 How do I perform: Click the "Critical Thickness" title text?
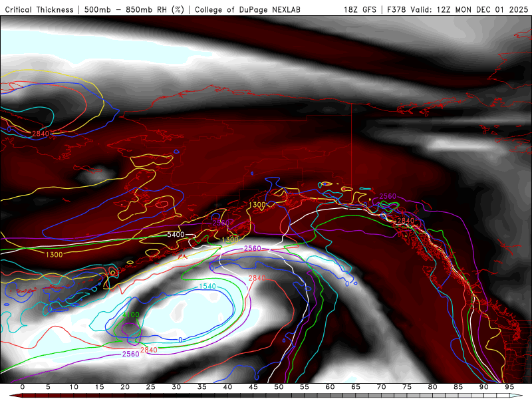[39, 9]
